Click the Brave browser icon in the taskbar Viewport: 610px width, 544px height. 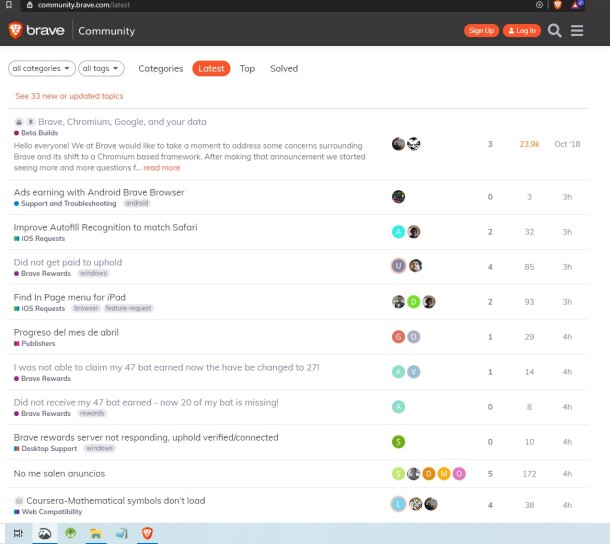tap(147, 533)
